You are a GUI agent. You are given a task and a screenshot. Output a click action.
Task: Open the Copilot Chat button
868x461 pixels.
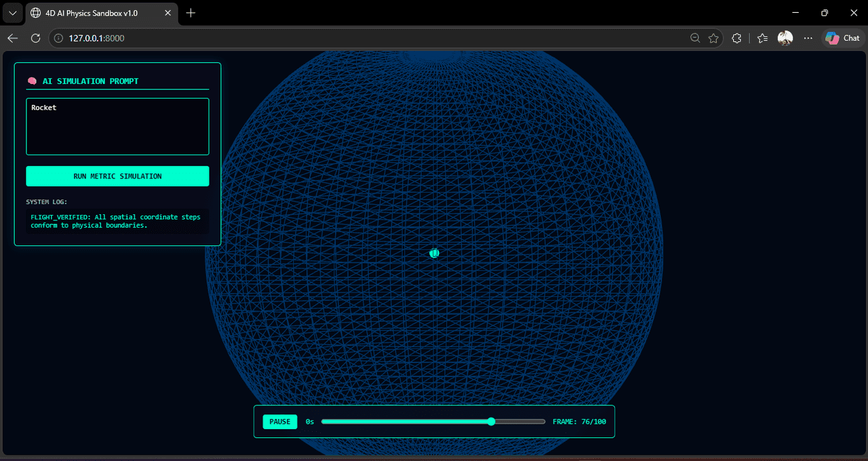[x=842, y=39]
